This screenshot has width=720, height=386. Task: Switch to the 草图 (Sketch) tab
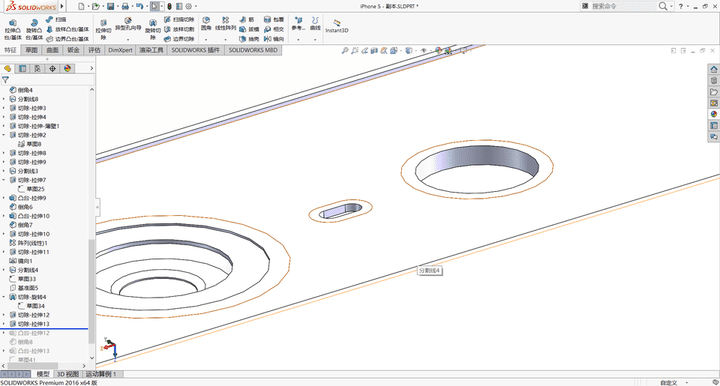pos(31,50)
